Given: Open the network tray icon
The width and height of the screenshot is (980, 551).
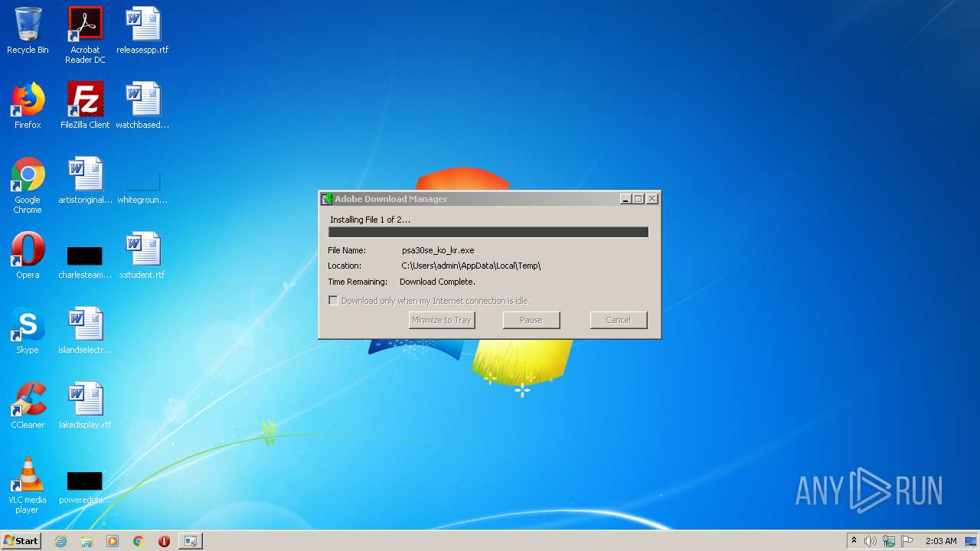Looking at the screenshot, I should tap(889, 541).
